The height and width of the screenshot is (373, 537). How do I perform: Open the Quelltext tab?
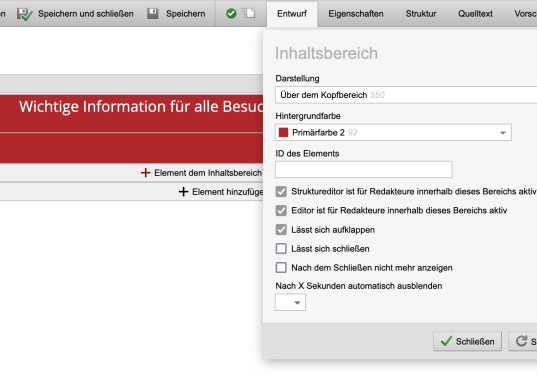tap(475, 14)
